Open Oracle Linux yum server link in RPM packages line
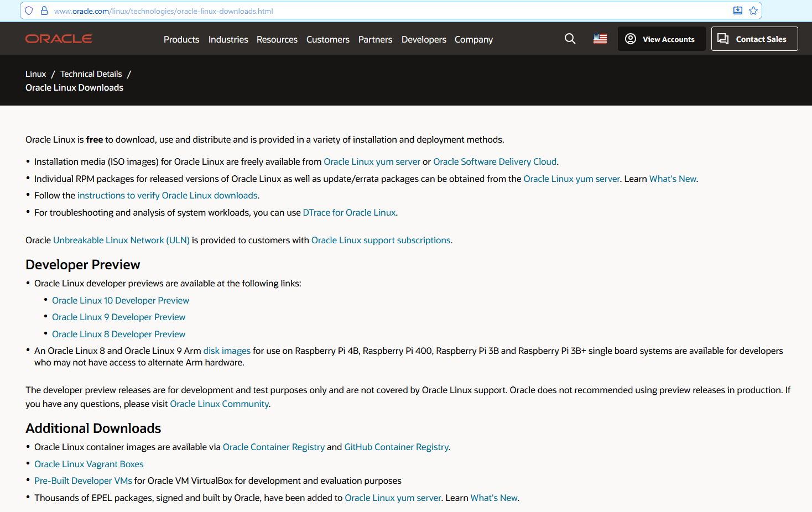 tap(572, 179)
